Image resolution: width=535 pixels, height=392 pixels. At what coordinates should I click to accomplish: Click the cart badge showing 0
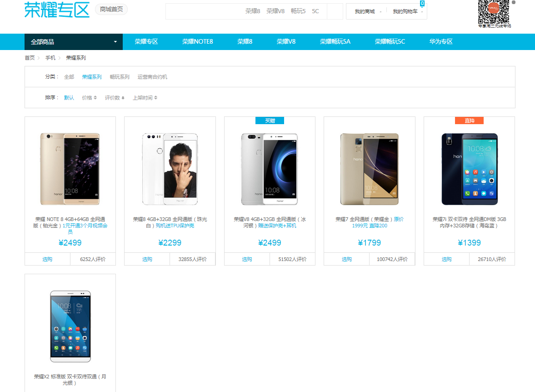[x=421, y=3]
